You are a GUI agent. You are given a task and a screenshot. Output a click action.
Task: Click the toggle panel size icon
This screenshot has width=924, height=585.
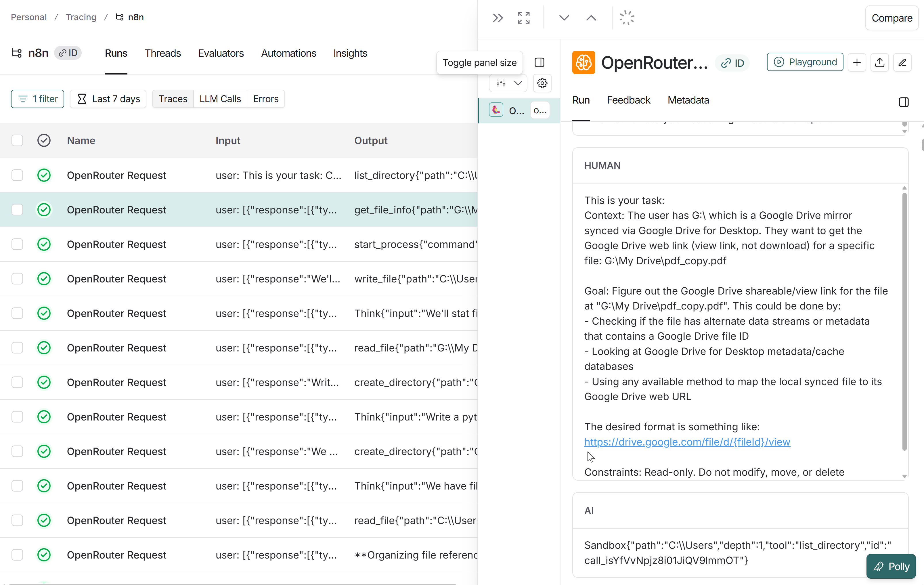coord(540,62)
